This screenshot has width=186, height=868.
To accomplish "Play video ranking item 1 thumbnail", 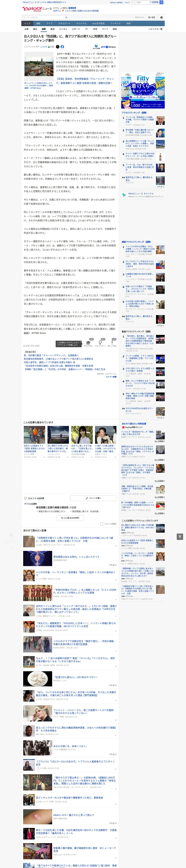I will click(x=160, y=339).
